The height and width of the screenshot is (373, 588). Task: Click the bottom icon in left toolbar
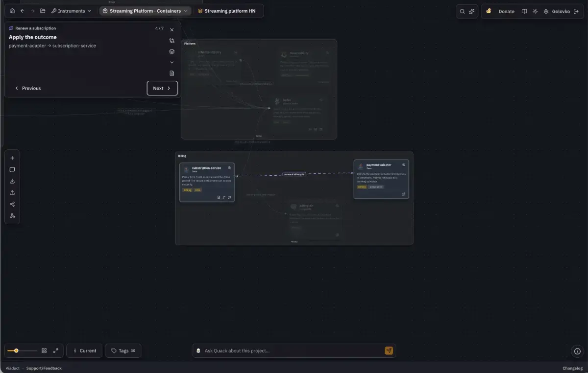point(12,216)
